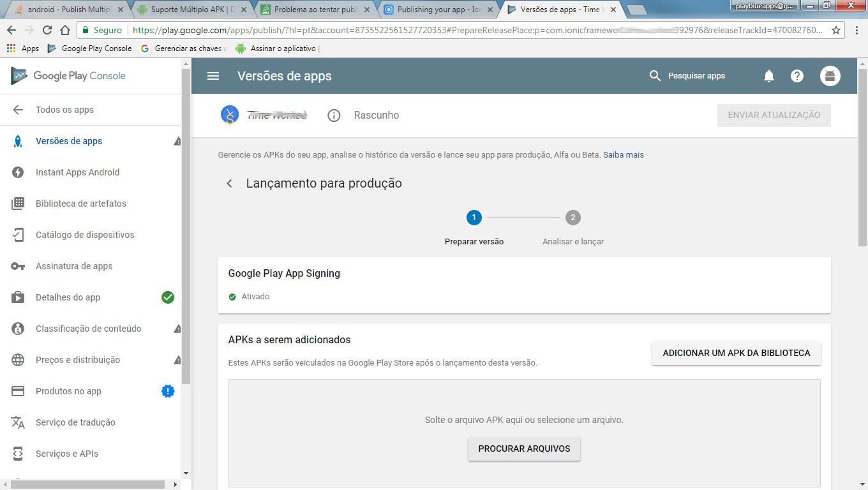Click the Classificação de conteúdo rating icon
Viewport: 868px width, 490px height.
(18, 329)
